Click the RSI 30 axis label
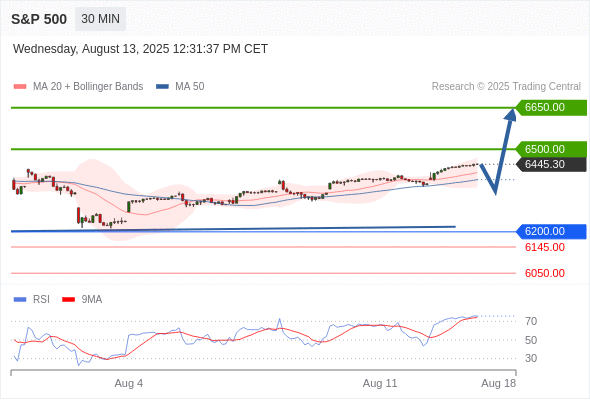590x400 pixels. 531,358
